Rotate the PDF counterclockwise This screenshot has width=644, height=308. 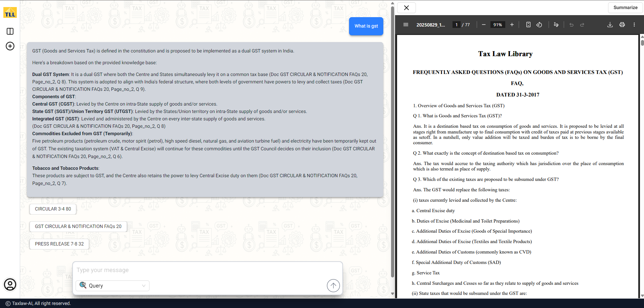click(x=539, y=25)
